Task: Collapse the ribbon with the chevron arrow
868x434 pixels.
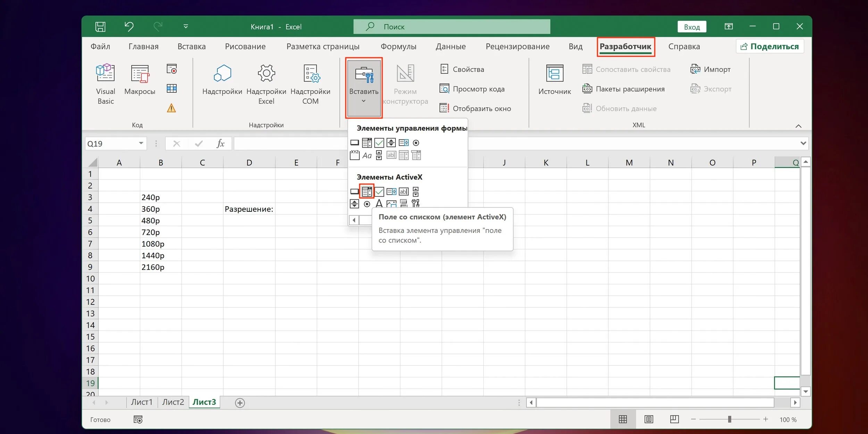Action: [798, 126]
